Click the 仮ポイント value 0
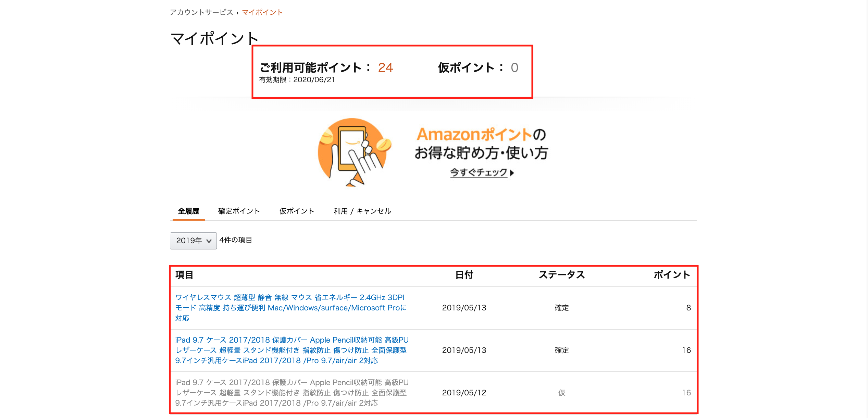868x418 pixels. click(x=514, y=67)
